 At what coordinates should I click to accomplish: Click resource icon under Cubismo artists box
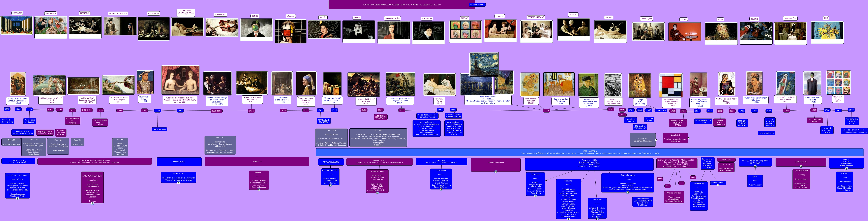568,219
